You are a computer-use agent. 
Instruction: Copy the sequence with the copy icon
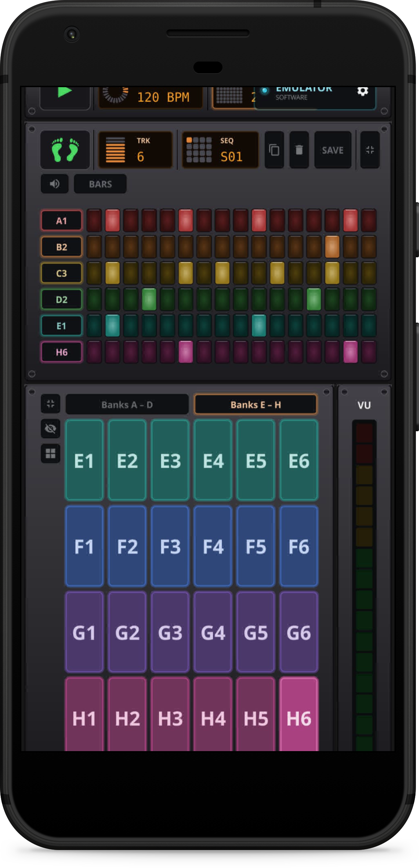(x=274, y=150)
